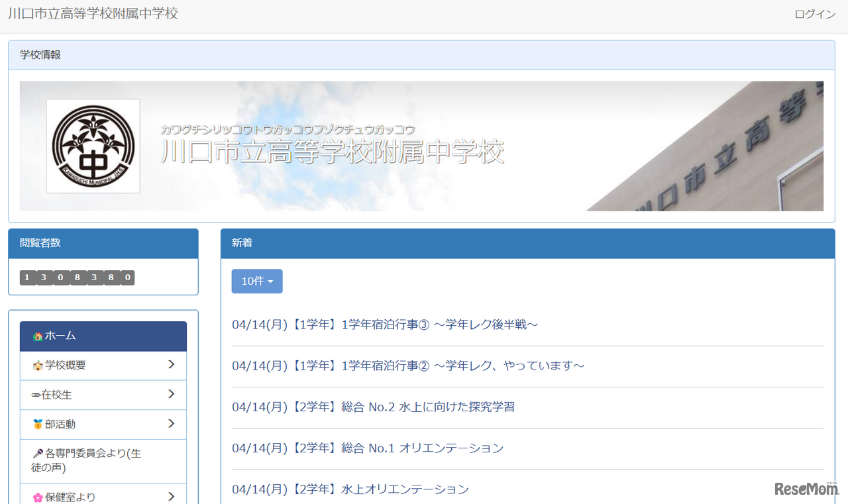Open 各専門委員会より(生徒の声) menu item
Image resolution: width=848 pixels, height=504 pixels.
pyautogui.click(x=93, y=461)
